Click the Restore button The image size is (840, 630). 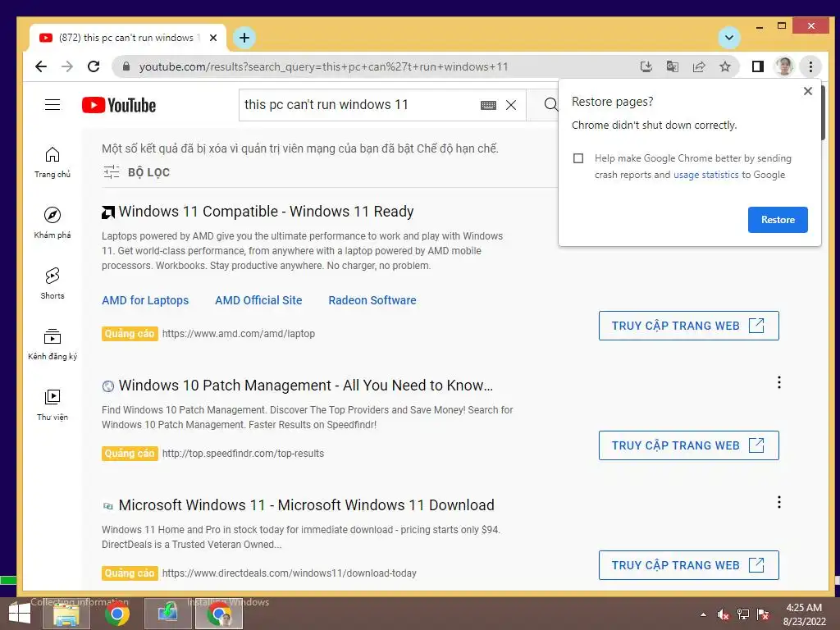coord(778,220)
